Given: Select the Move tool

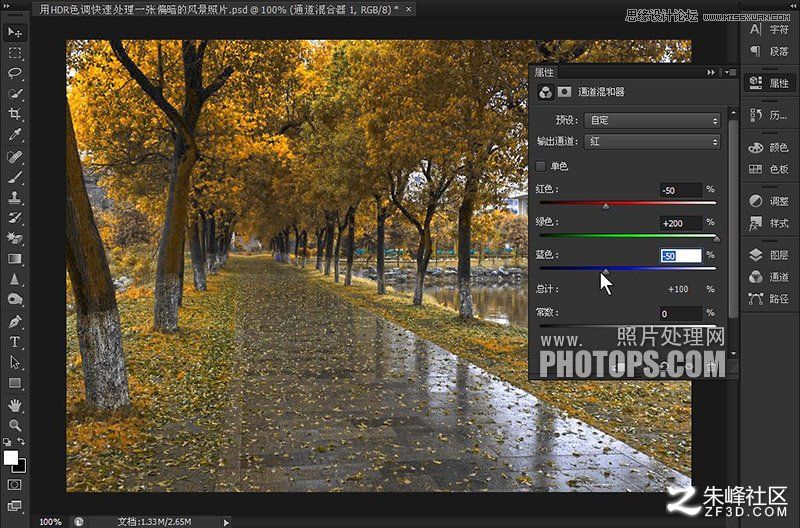Looking at the screenshot, I should (15, 32).
